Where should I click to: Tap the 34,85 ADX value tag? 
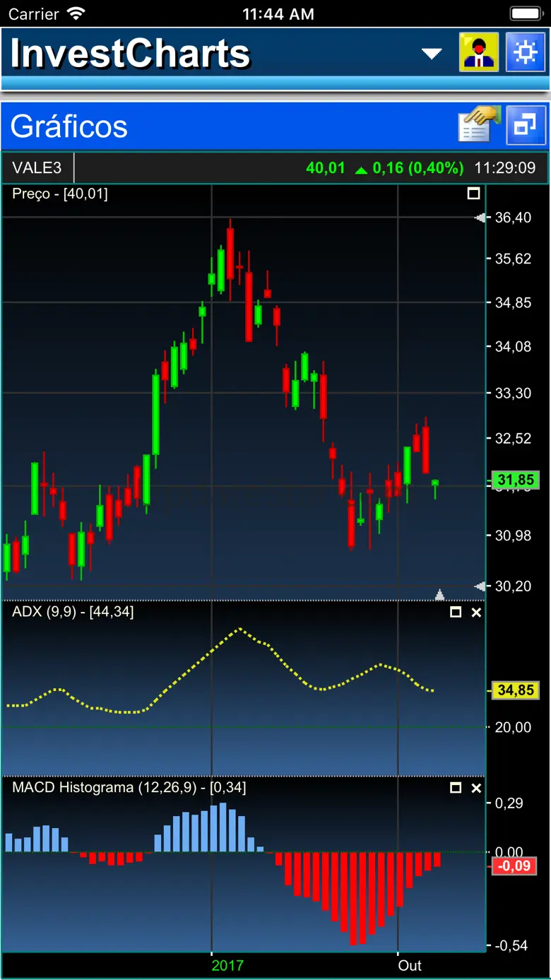click(x=516, y=690)
